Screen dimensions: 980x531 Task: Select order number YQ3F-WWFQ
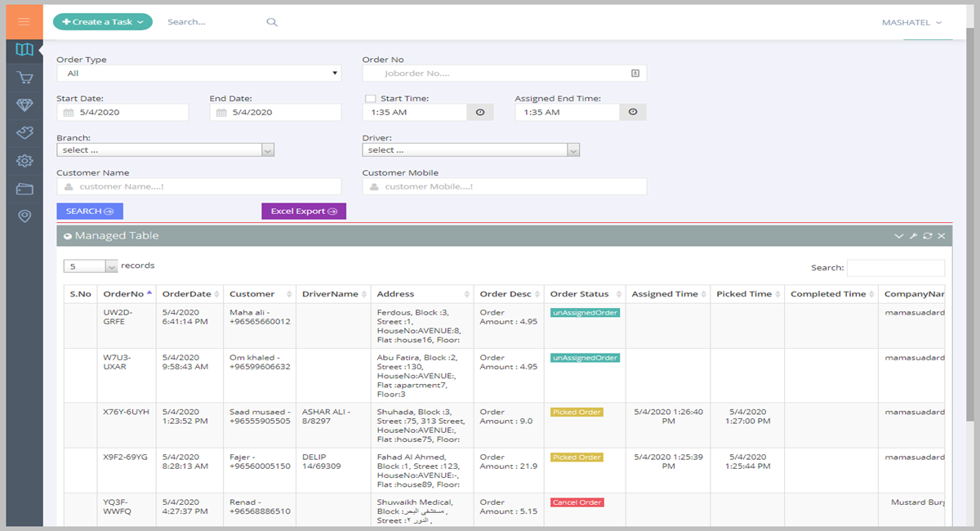[x=119, y=506]
